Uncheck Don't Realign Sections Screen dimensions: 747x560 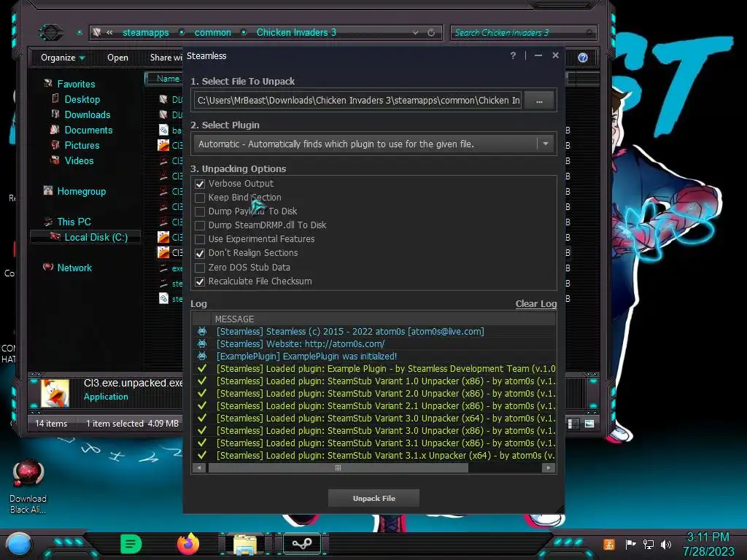pos(200,253)
